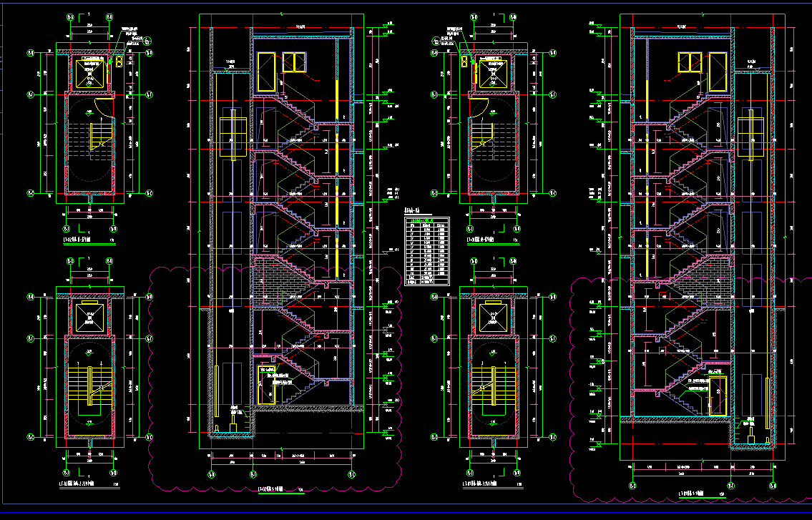This screenshot has height=520, width=812.
Task: Click elevator car symbol in top-right plan
Action: coord(492,72)
